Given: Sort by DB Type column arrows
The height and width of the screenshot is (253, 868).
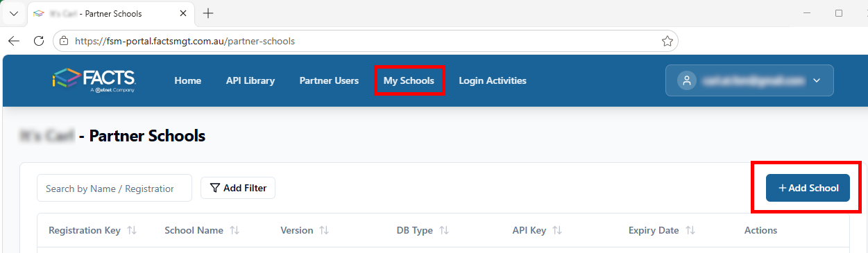Looking at the screenshot, I should coord(444,230).
